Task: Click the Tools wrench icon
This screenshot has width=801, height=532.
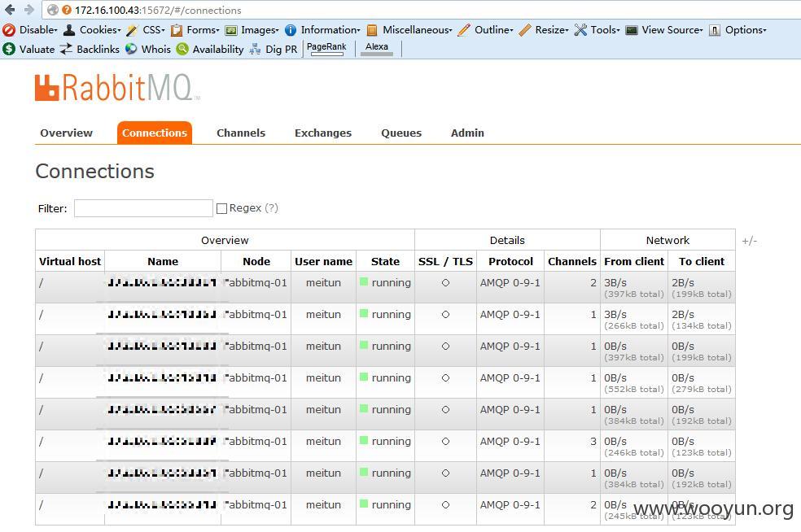Action: [580, 30]
